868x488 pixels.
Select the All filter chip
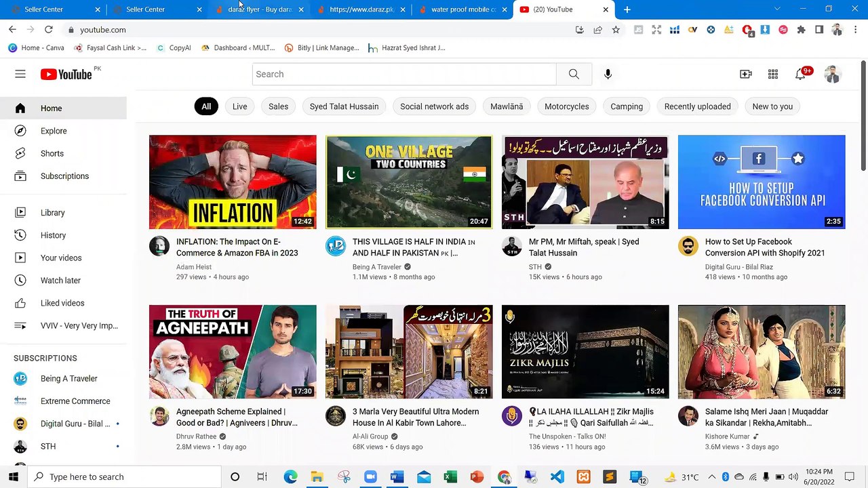point(206,106)
